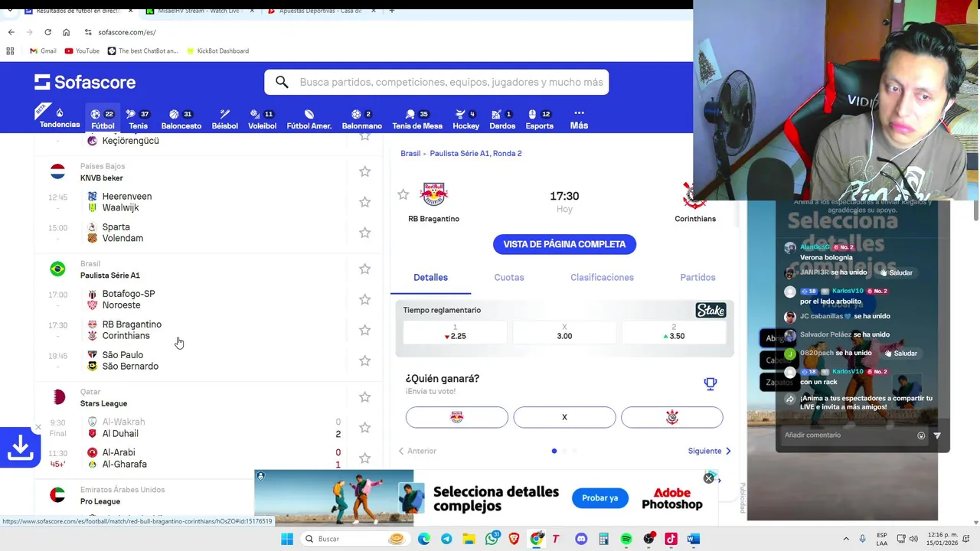This screenshot has width=980, height=551.
Task: Favorite the Sparta vs Volendam match
Action: tap(365, 233)
